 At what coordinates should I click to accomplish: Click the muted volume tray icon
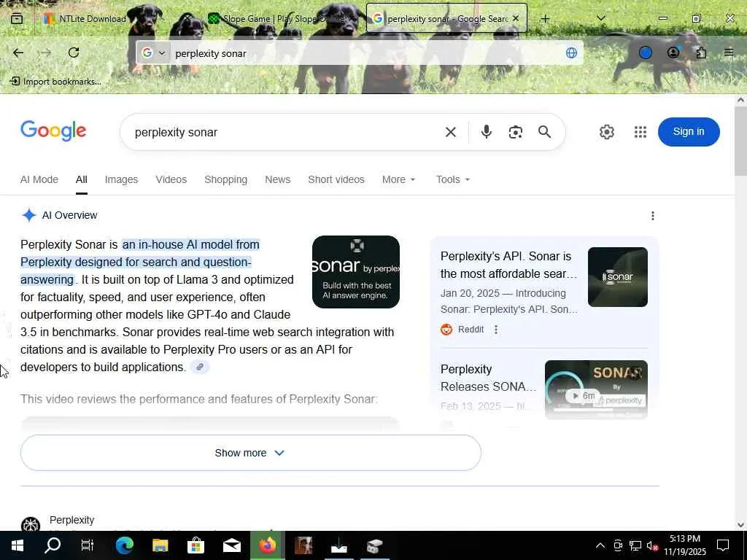pos(653,545)
